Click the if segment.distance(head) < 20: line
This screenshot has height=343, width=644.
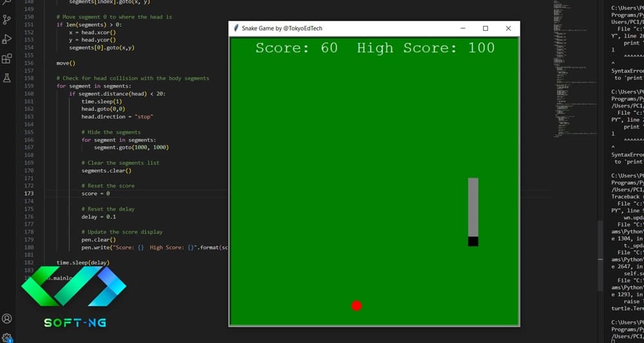click(117, 93)
